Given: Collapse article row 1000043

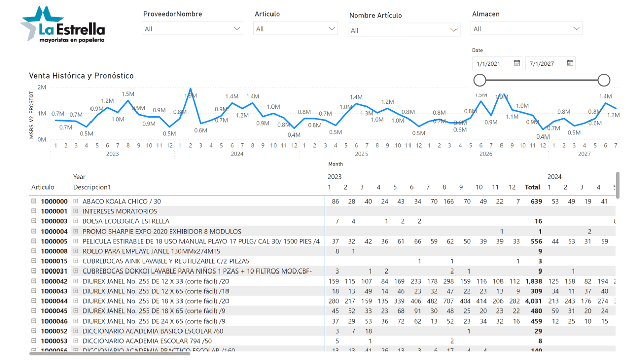Looking at the screenshot, I should coord(34,291).
